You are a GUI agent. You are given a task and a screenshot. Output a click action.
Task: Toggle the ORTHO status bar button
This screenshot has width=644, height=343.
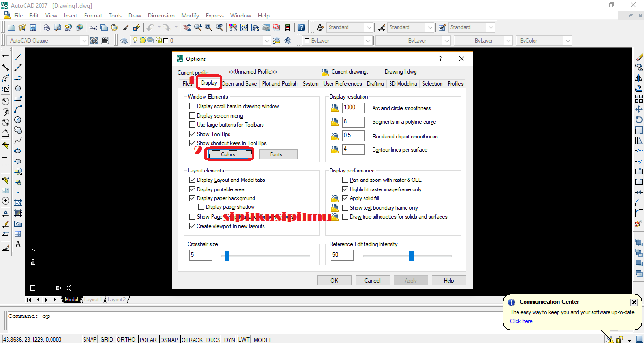(x=126, y=340)
